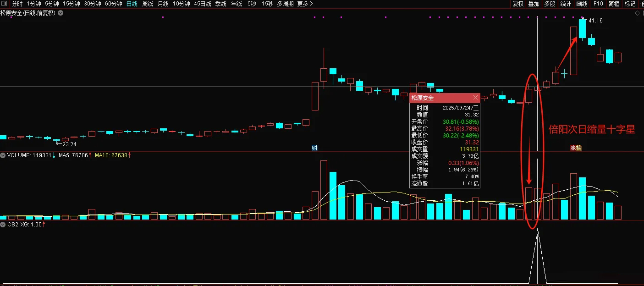Open the 统计 statistics tool
Screen dimensions: 644x286
coord(566,4)
